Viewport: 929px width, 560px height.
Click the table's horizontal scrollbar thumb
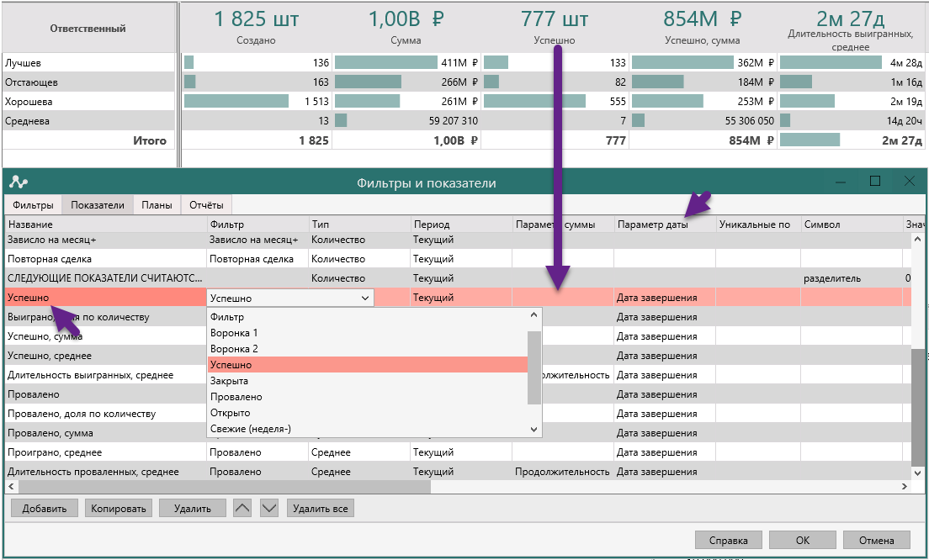[x=223, y=487]
